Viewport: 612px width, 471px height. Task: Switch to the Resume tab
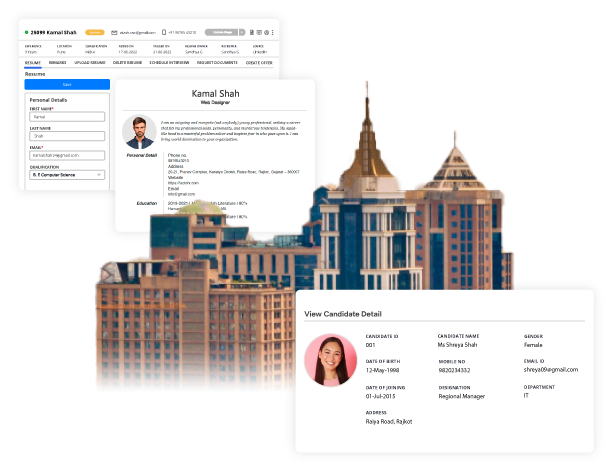pyautogui.click(x=33, y=62)
